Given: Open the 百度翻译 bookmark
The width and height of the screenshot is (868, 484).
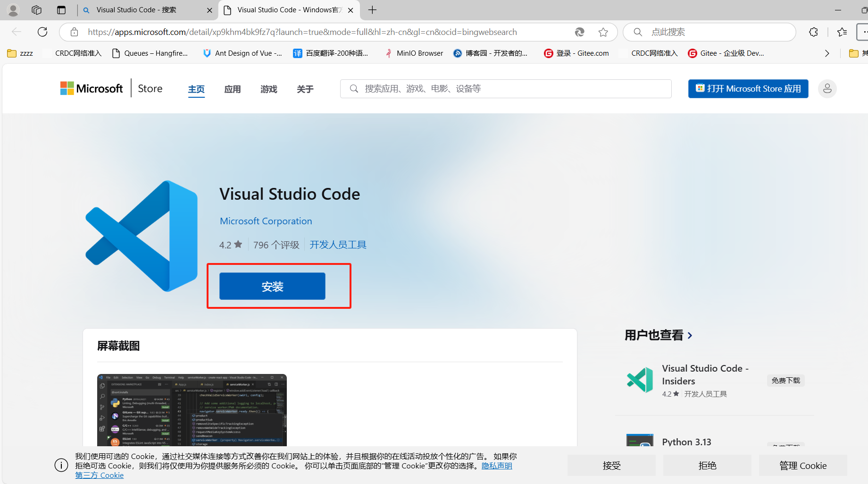Looking at the screenshot, I should (331, 53).
